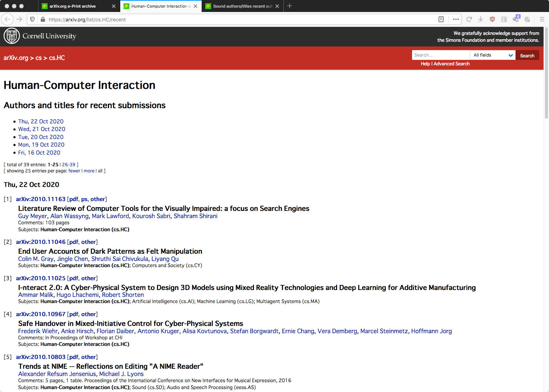Click the arXiv search input field
Image resolution: width=549 pixels, height=392 pixels.
coord(441,55)
